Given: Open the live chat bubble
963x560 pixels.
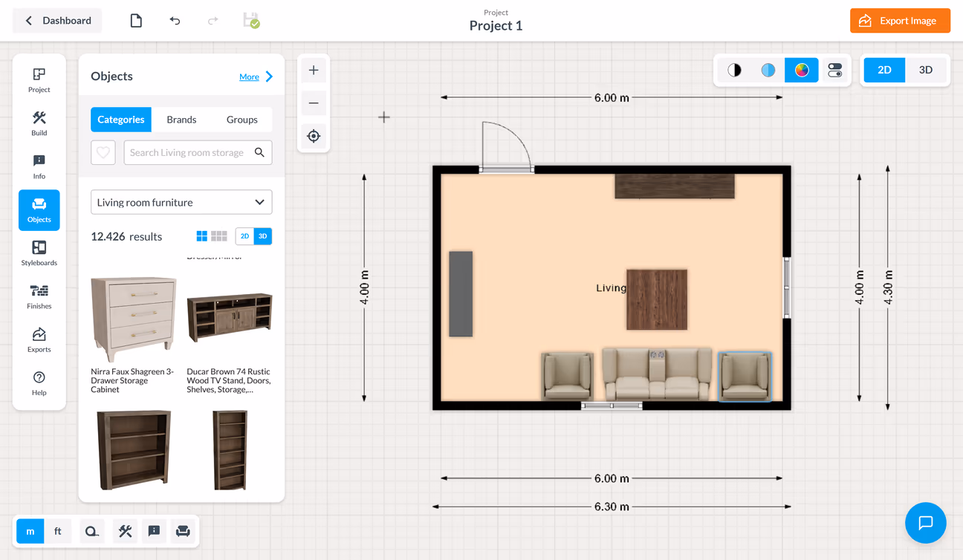Looking at the screenshot, I should tap(926, 523).
